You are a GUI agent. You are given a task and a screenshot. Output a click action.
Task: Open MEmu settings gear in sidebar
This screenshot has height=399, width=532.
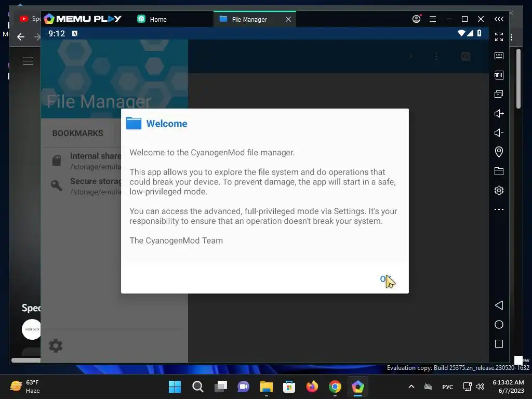[499, 190]
